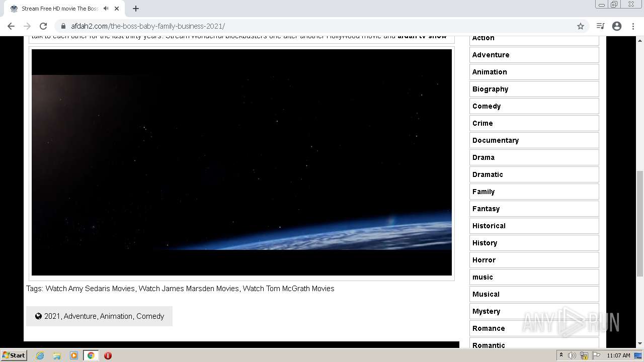Viewport: 644px width, 362px height.
Task: Open network status tray icon
Action: tap(584, 355)
